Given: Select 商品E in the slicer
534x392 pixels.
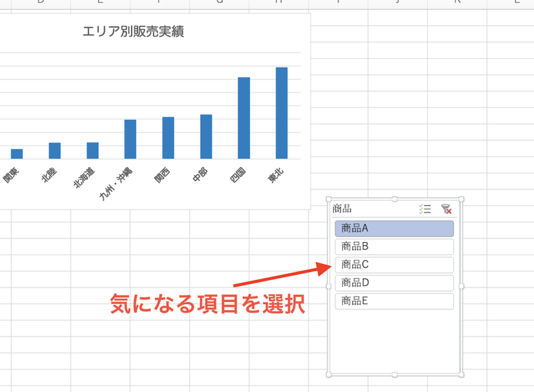Looking at the screenshot, I should click(x=394, y=301).
